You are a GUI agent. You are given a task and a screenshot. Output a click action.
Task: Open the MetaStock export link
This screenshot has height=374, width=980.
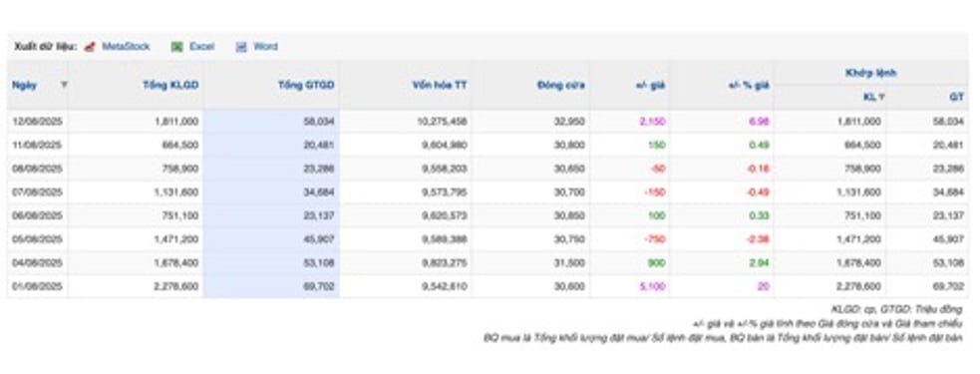(x=126, y=47)
